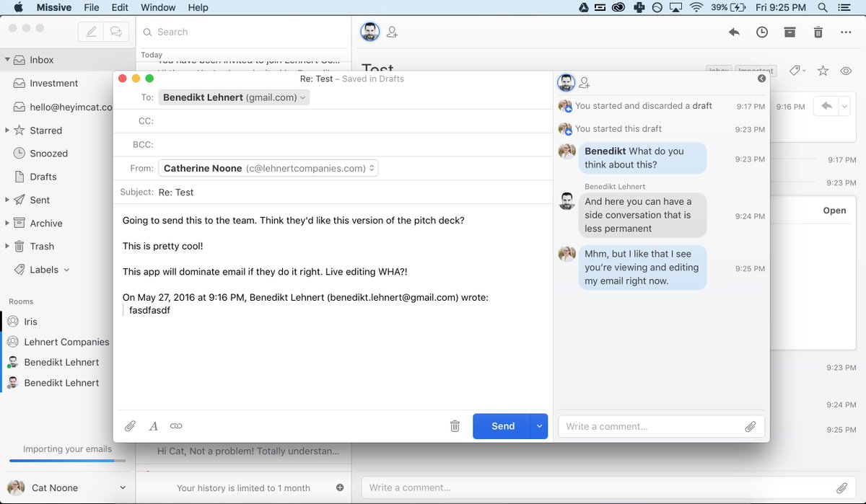Attach a file to the draft comment
Screen dimensions: 866x504
751,426
